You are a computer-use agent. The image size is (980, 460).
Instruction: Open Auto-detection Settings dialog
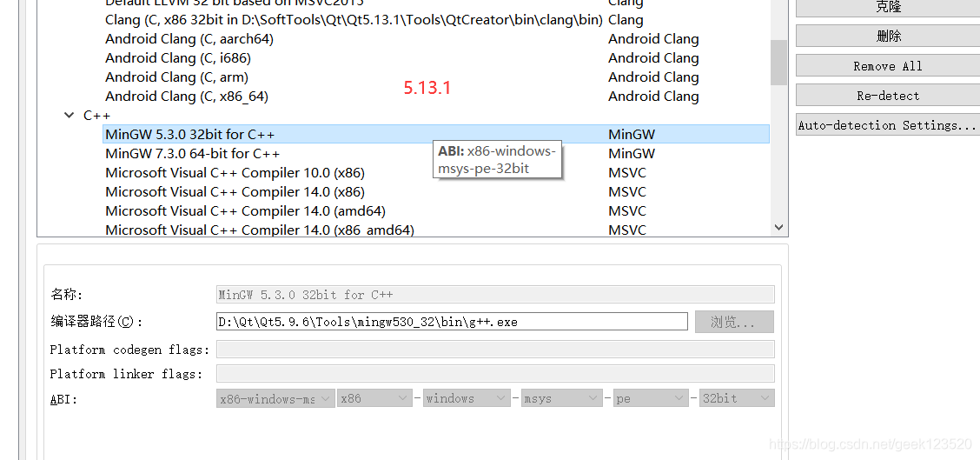888,125
